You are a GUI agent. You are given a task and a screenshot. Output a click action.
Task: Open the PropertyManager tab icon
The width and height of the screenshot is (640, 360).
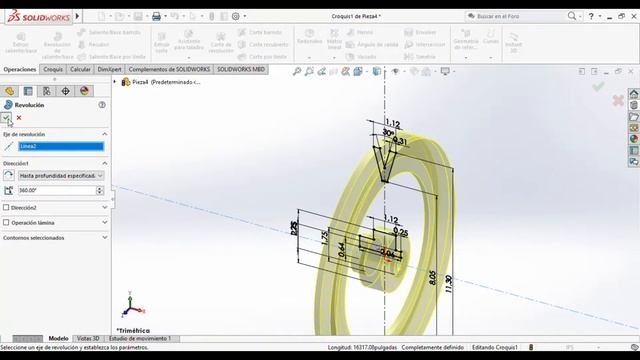[28, 91]
